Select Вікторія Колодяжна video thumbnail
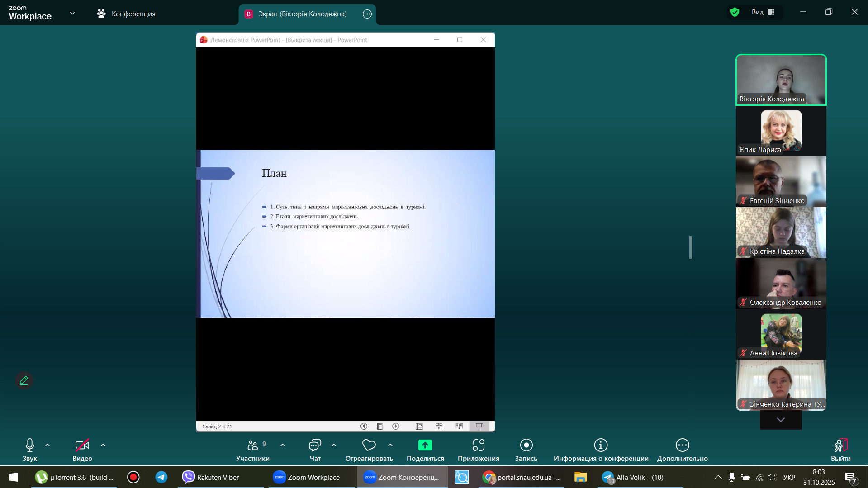 click(781, 80)
